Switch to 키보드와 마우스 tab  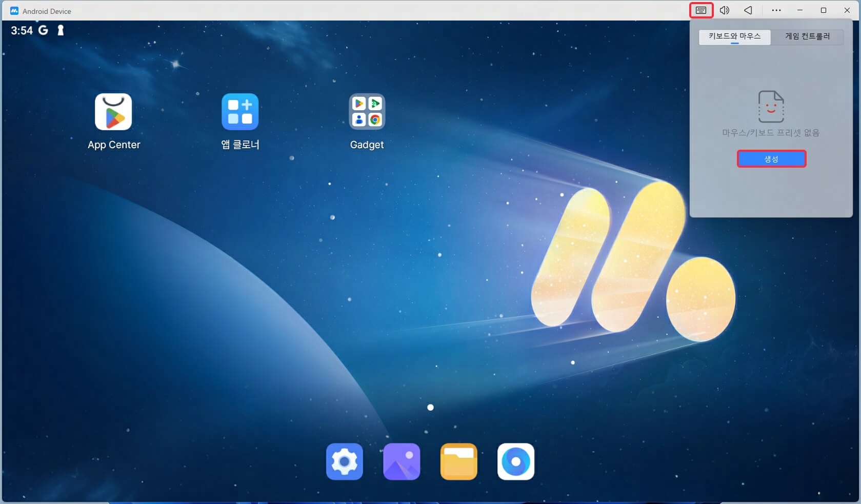[x=735, y=36]
